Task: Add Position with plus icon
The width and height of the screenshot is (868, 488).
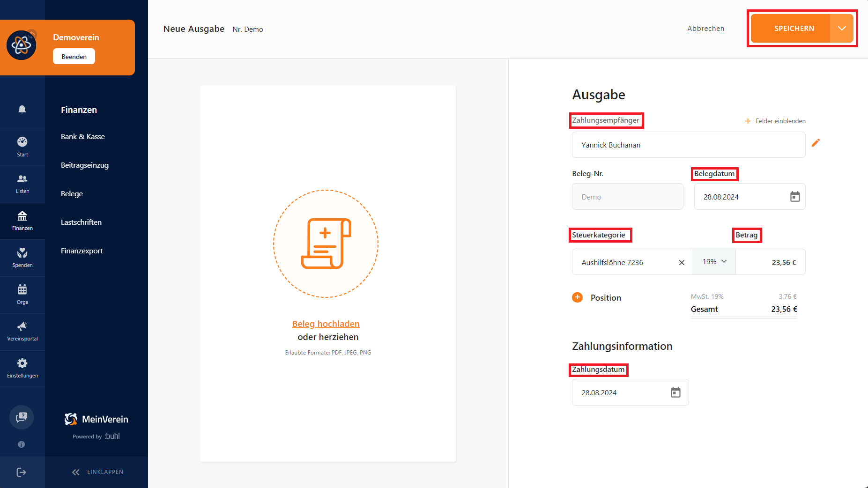Action: [578, 297]
